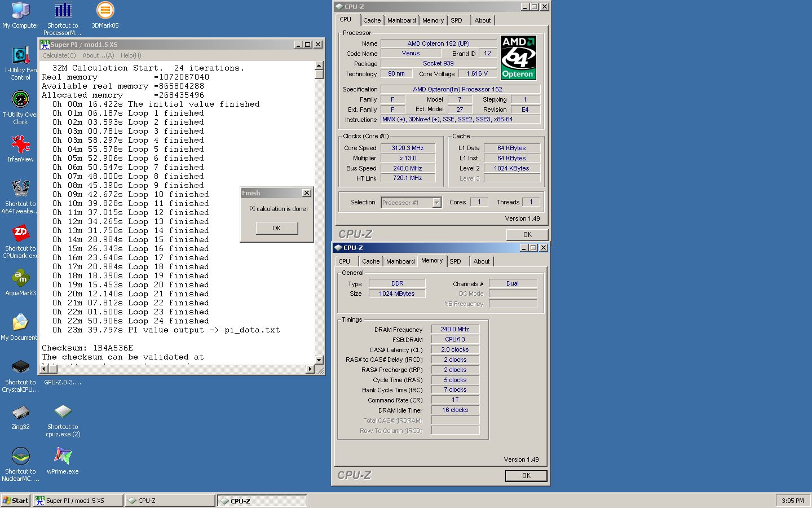812x508 pixels.
Task: Click the Level 2 1024 KBytes cache field
Action: coord(512,168)
